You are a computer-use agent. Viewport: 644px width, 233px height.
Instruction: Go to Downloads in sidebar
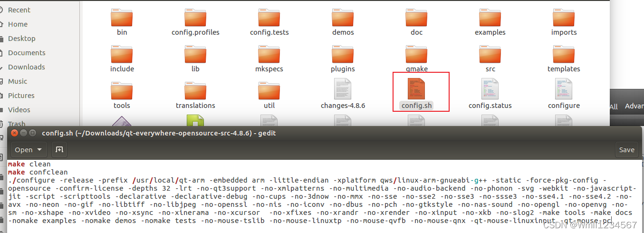click(26, 67)
